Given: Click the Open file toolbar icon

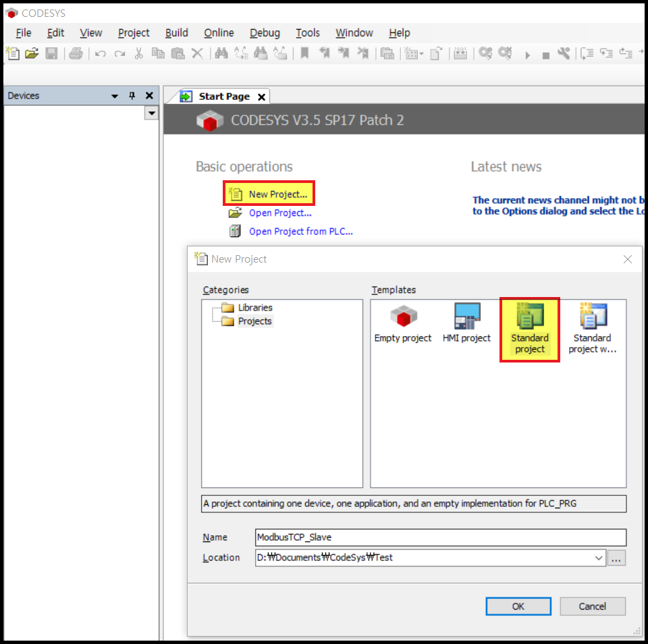Looking at the screenshot, I should coord(32,53).
